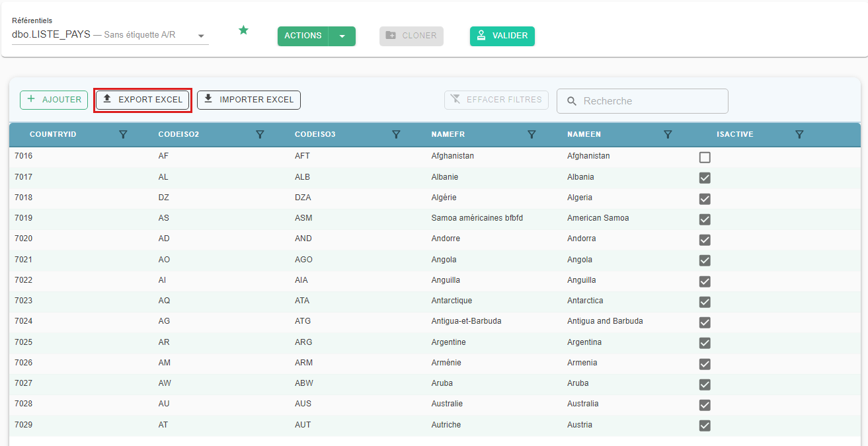Expand the ACTIONS dropdown arrow
This screenshot has width=868, height=446.
pyautogui.click(x=342, y=36)
